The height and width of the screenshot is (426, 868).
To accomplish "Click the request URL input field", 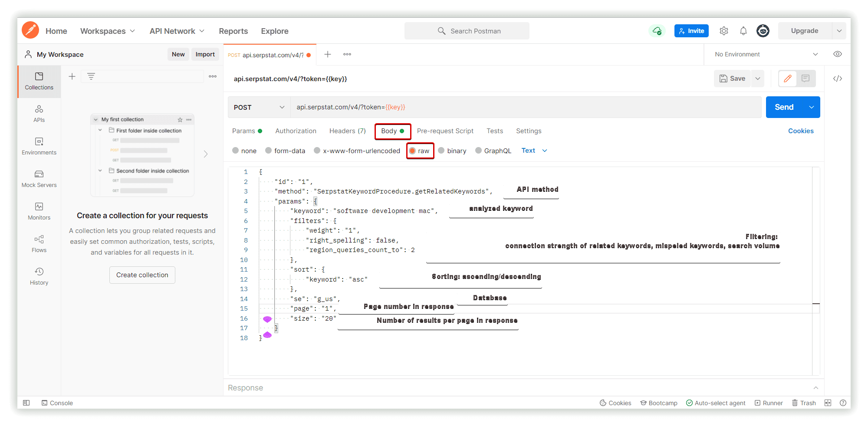I will pyautogui.click(x=526, y=107).
